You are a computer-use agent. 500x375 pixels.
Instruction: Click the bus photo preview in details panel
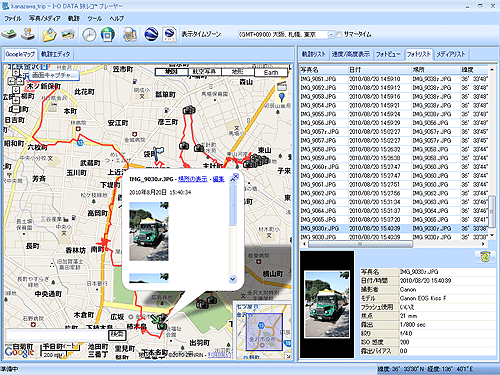(x=327, y=304)
